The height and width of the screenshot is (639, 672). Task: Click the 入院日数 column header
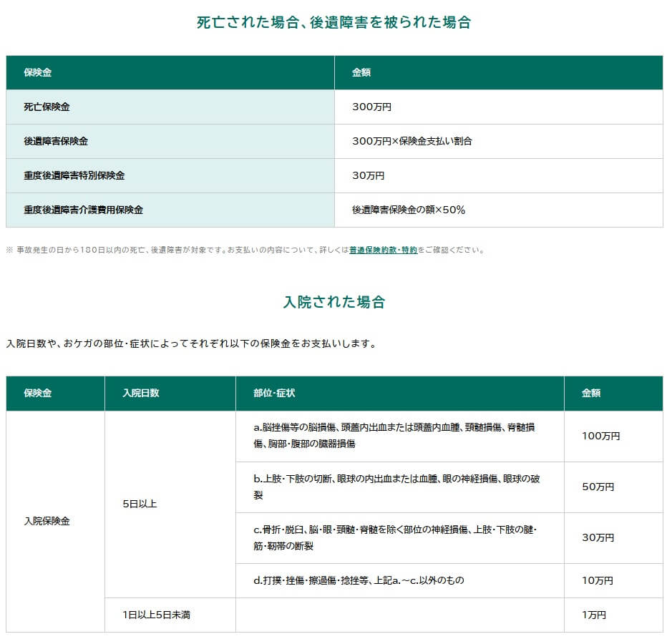tap(140, 393)
